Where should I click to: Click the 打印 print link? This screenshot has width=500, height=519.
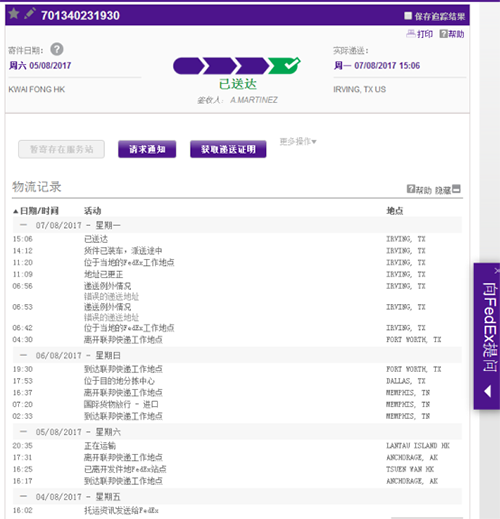pos(420,34)
